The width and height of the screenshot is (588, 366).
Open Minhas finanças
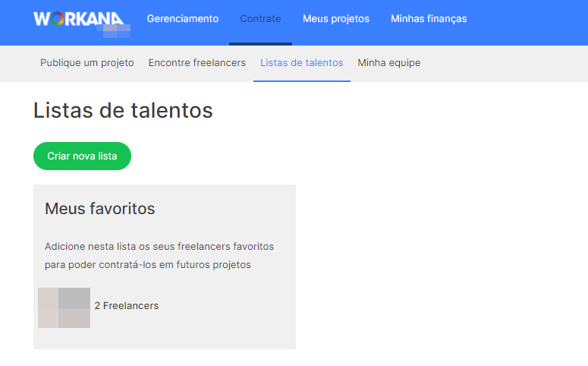click(x=429, y=19)
